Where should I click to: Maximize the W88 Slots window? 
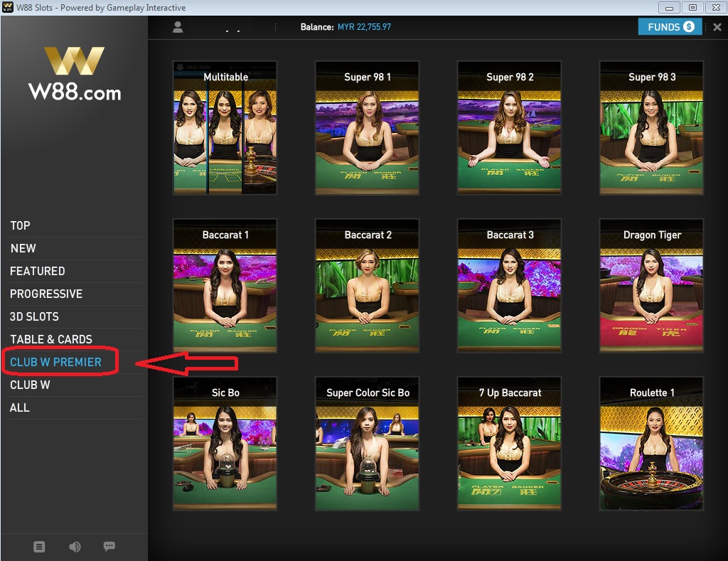692,7
